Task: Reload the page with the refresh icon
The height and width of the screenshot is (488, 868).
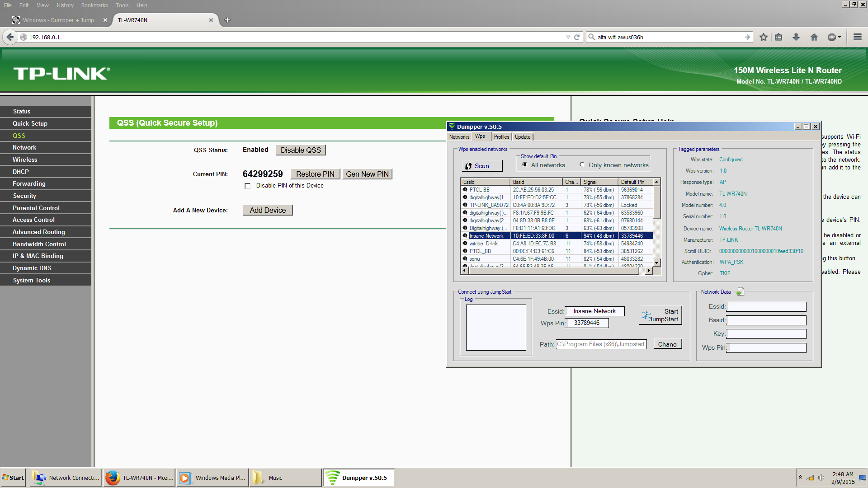Action: click(576, 38)
